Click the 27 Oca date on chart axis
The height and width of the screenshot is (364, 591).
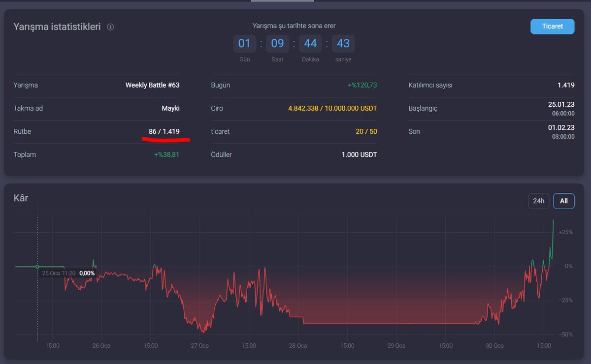(x=200, y=346)
